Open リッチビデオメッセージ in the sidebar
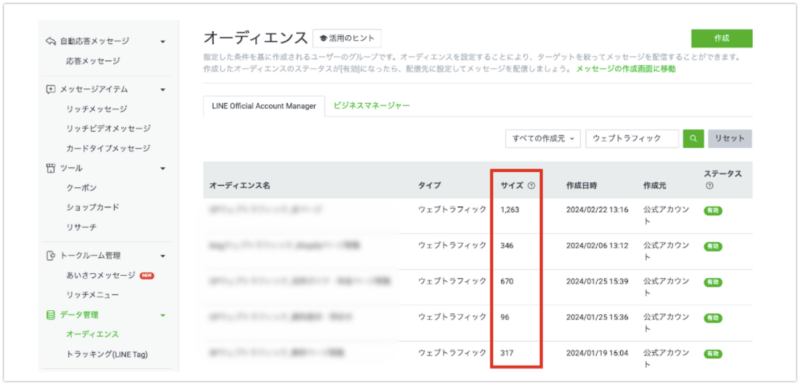Screen dimensions: 800x385 point(108,129)
